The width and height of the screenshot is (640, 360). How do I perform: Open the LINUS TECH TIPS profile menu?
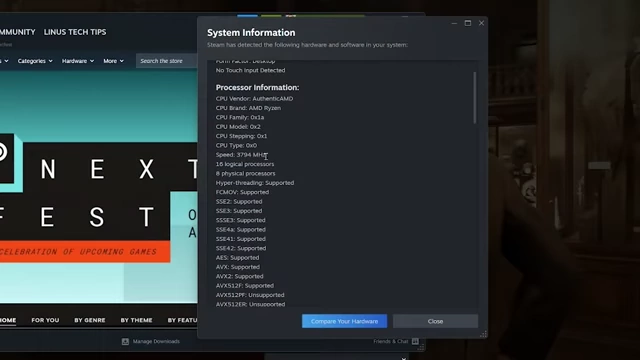pos(75,32)
